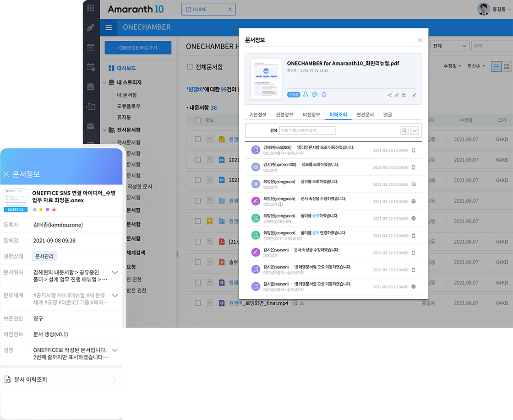
Task: Click the magnifier search button in history tab
Action: pos(405,130)
